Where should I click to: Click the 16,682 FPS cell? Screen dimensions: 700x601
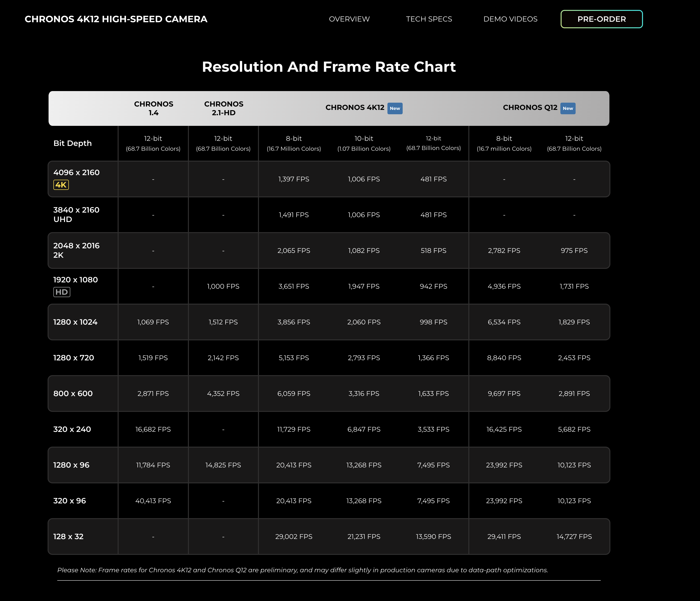(153, 429)
